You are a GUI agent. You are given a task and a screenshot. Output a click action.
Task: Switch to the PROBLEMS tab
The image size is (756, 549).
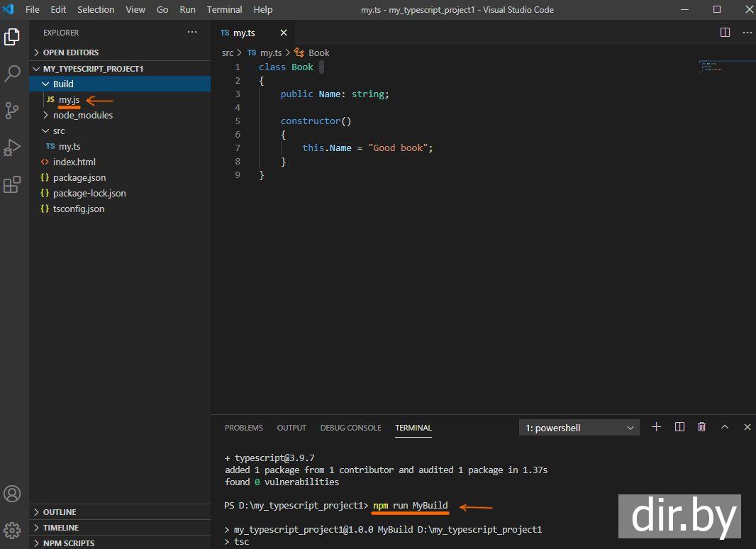pyautogui.click(x=243, y=428)
